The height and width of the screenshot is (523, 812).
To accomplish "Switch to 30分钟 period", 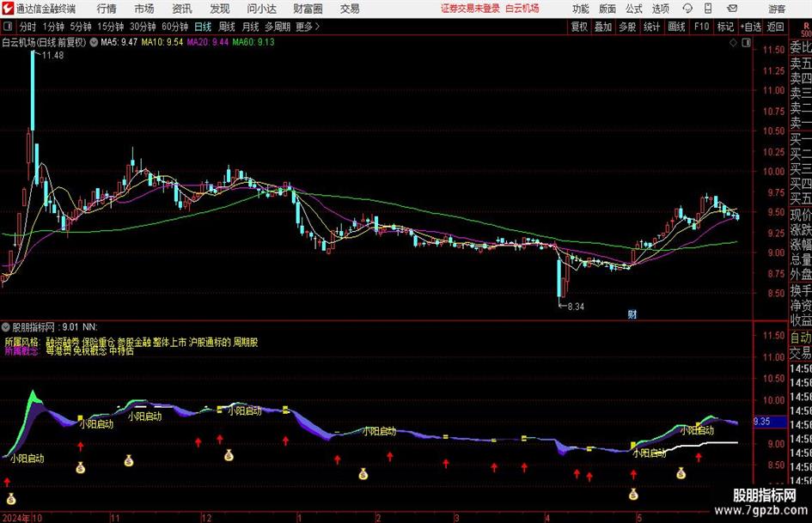I will coord(143,27).
